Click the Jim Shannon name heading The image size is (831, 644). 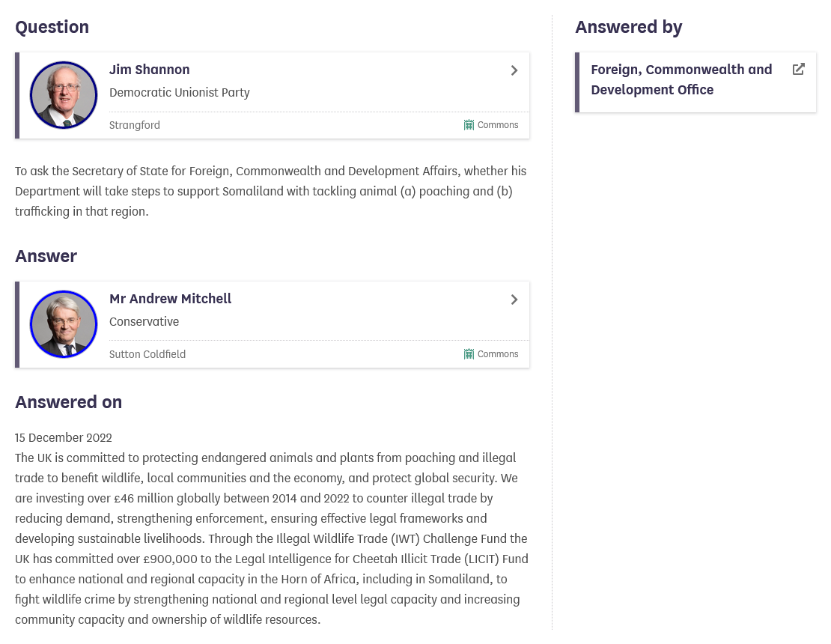(150, 70)
